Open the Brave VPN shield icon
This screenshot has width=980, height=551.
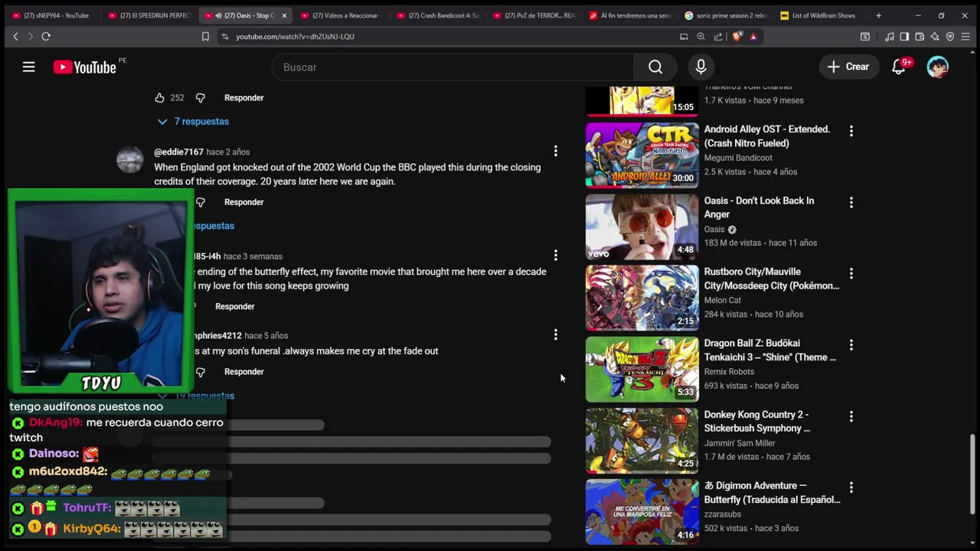pos(950,36)
